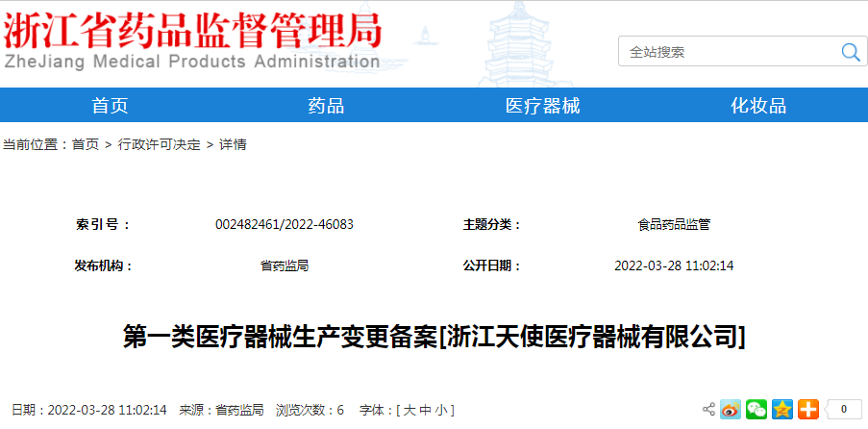Image resolution: width=868 pixels, height=429 pixels.
Task: Click the 公开日期 field label
Action: (x=492, y=266)
